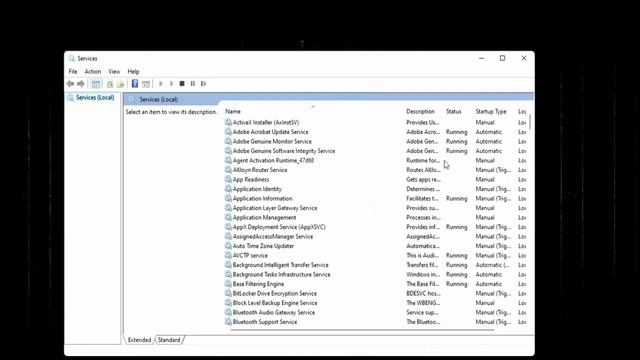Select Background Tasks Infrastructure Service
This screenshot has width=640, height=360.
pos(281,274)
